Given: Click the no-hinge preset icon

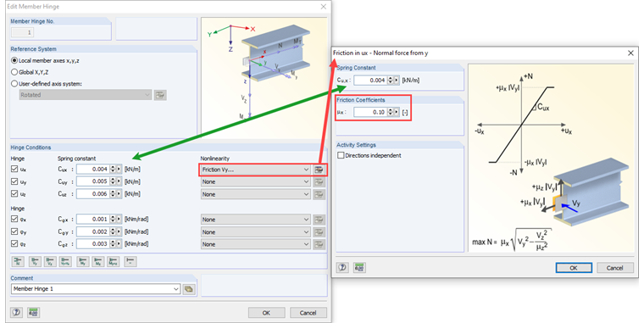Looking at the screenshot, I should pyautogui.click(x=130, y=261).
